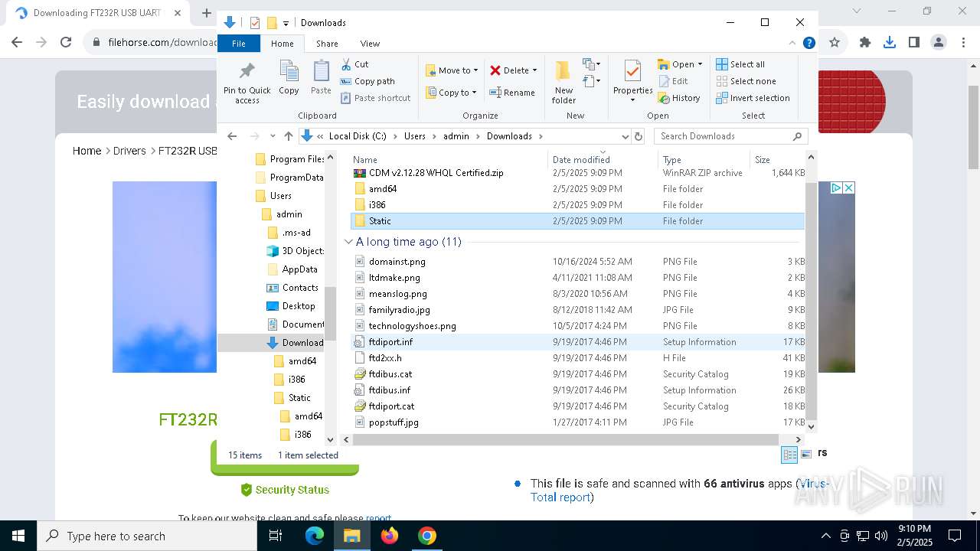Select familyradio.jpg file
980x551 pixels.
point(578,310)
